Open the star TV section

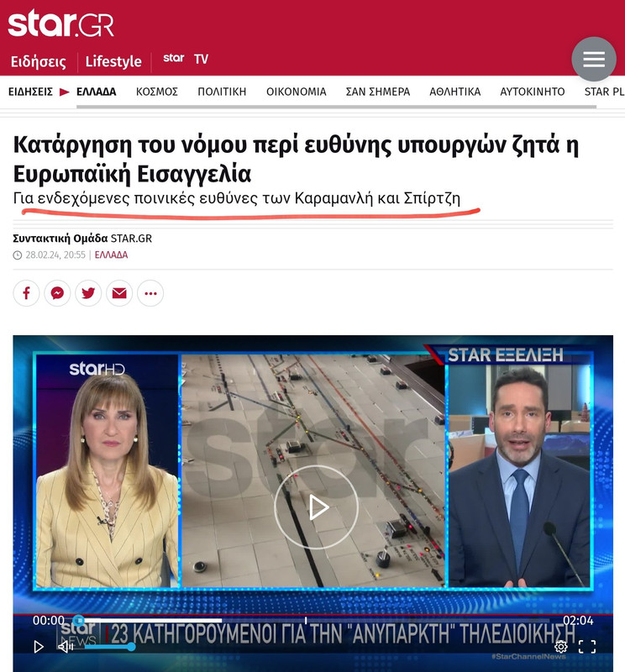(x=186, y=59)
